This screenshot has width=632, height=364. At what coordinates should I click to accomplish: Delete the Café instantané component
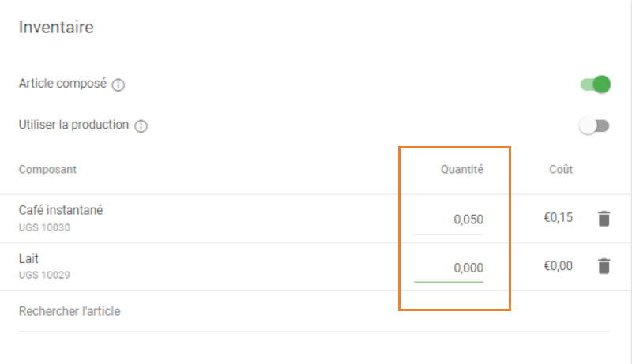coord(604,219)
